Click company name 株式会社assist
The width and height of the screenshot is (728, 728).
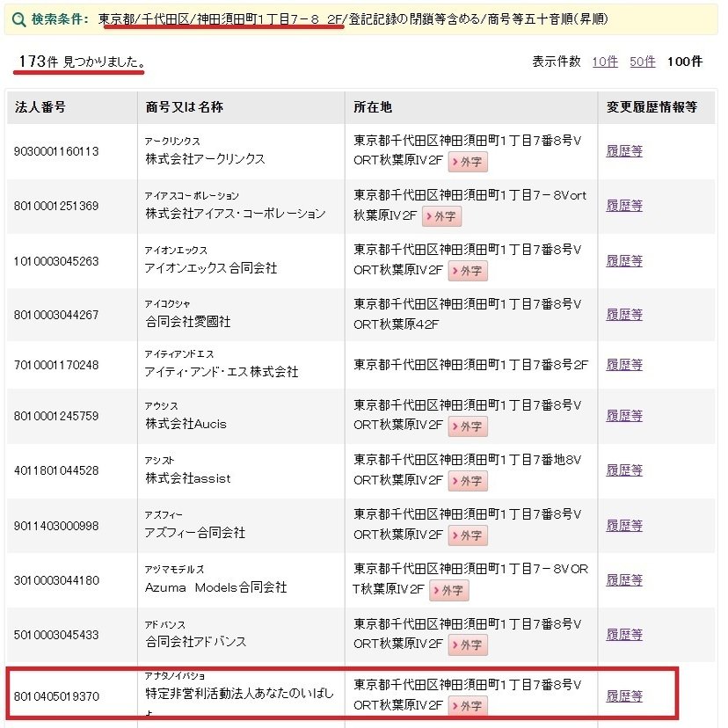point(187,478)
